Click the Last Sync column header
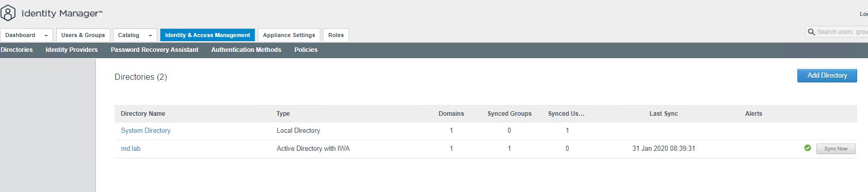The image size is (868, 192). (x=664, y=114)
